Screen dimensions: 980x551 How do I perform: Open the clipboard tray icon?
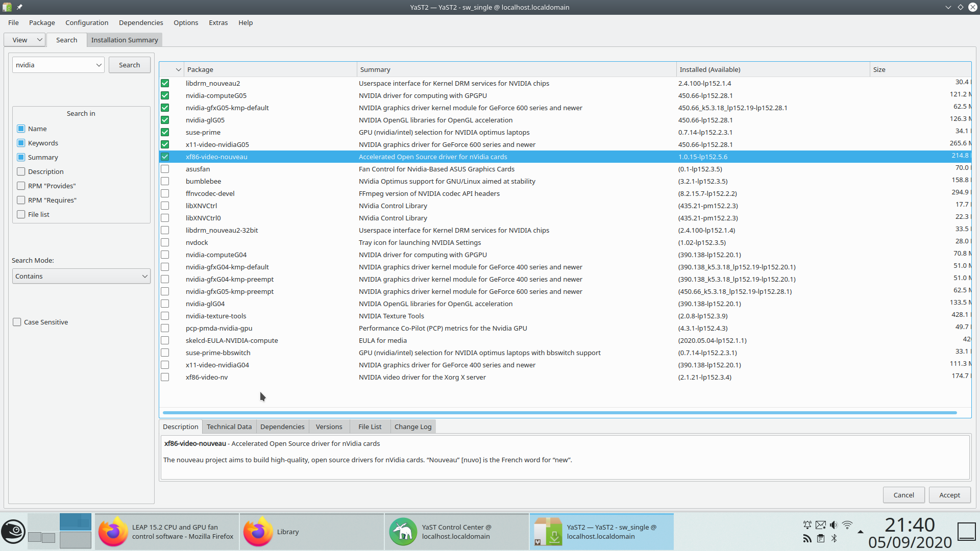click(820, 538)
